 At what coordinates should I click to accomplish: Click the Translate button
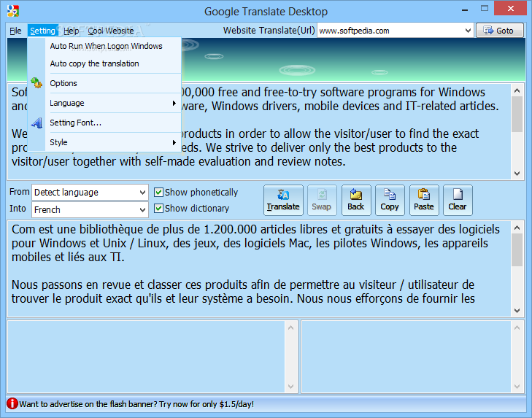click(283, 200)
